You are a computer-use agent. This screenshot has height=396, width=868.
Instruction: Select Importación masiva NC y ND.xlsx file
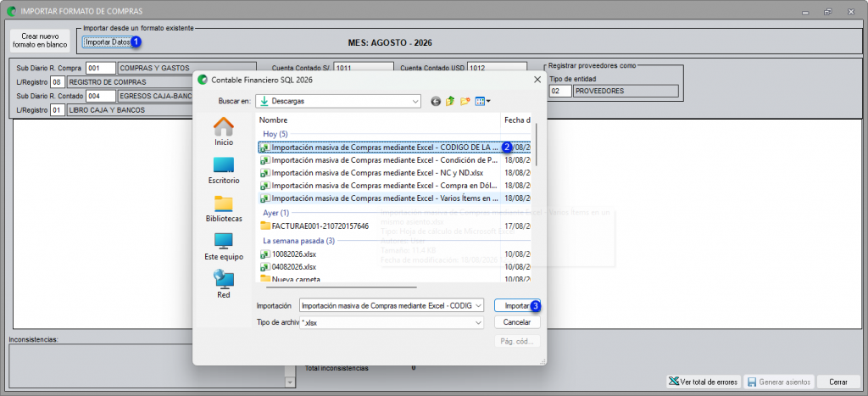click(377, 173)
